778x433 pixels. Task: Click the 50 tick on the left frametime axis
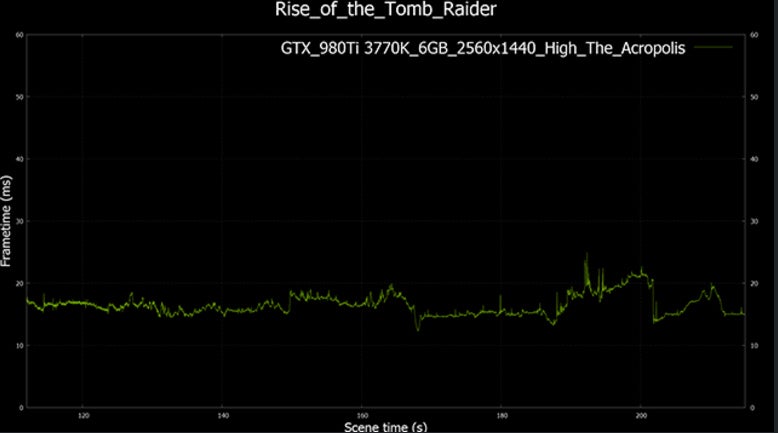pyautogui.click(x=19, y=97)
